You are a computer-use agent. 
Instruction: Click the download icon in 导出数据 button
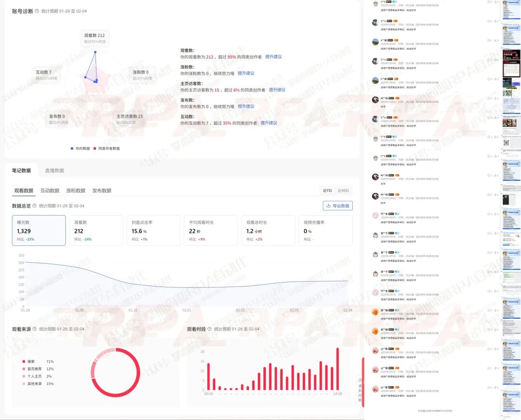[x=329, y=206]
